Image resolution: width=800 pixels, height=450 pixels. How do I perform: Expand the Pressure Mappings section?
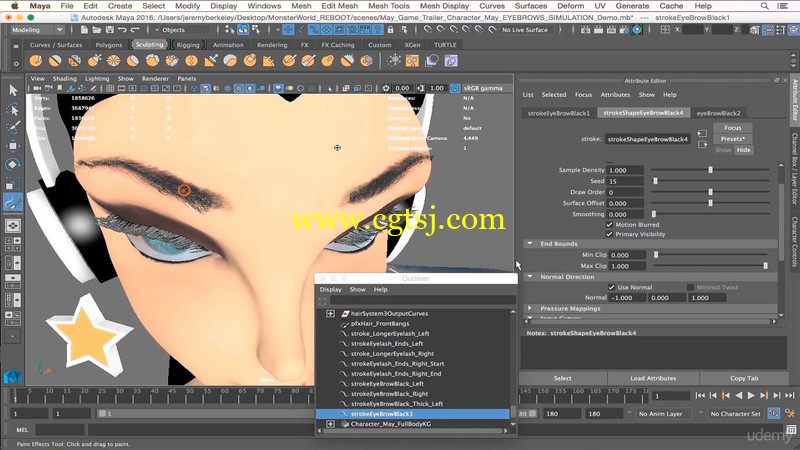pos(530,308)
